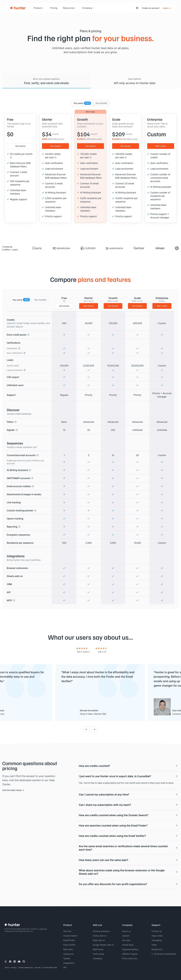The image size is (181, 980).
Task: Open Hunter's X (Twitter) profile
Action: [x=5, y=961]
